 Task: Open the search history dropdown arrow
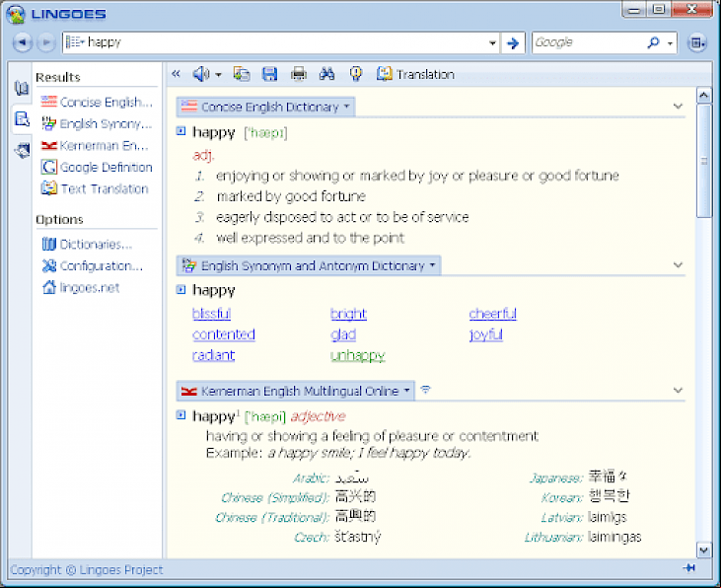(x=492, y=43)
